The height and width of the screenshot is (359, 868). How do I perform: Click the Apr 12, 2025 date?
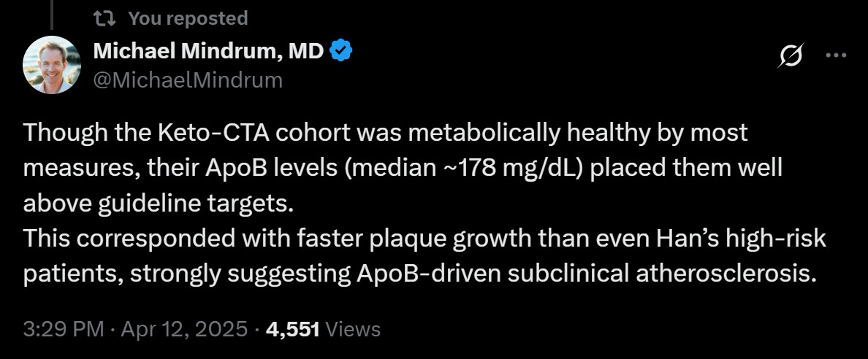184,330
